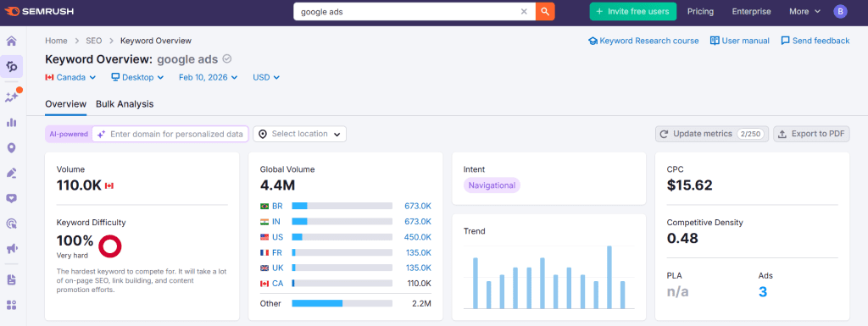The height and width of the screenshot is (326, 868).
Task: Open Local location pin sidebar icon
Action: coord(12,147)
